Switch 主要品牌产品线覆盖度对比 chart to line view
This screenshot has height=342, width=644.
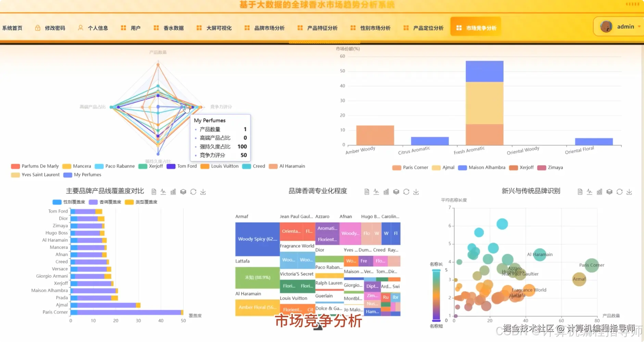point(163,192)
